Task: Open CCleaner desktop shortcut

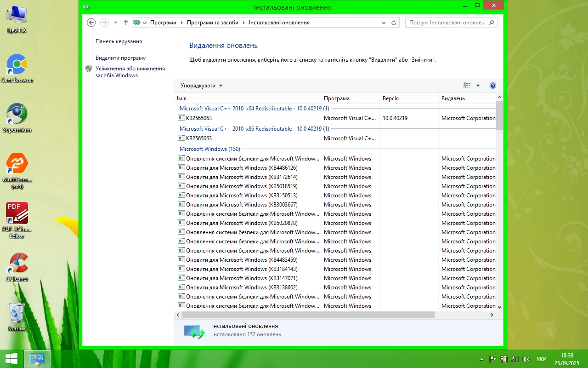Action: pos(17,263)
